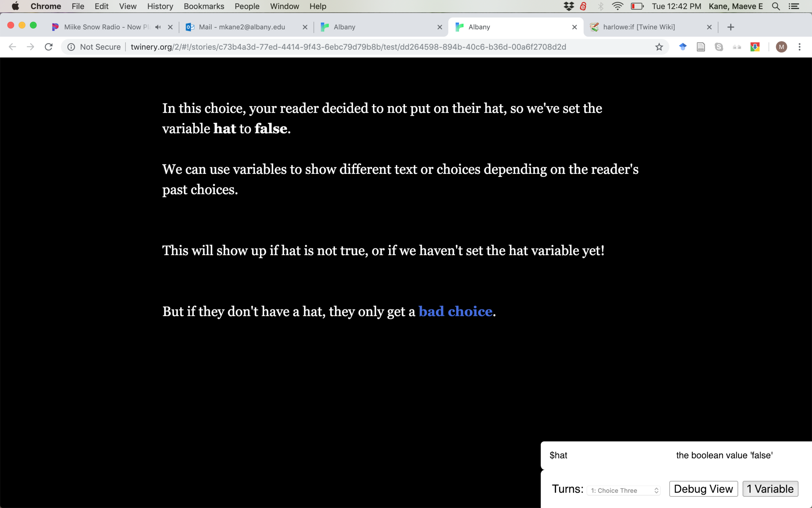
Task: Open a new tab with plus button
Action: point(730,27)
